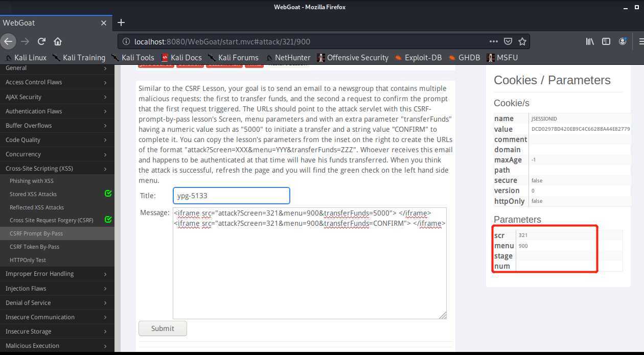Open the Kali Tools bookmark
644x355 pixels.
tap(133, 58)
